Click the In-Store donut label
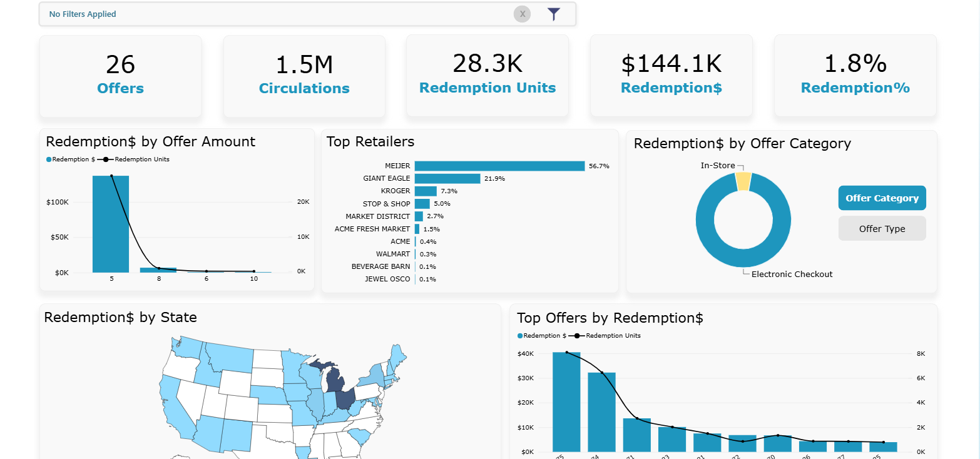The image size is (980, 459). click(718, 166)
